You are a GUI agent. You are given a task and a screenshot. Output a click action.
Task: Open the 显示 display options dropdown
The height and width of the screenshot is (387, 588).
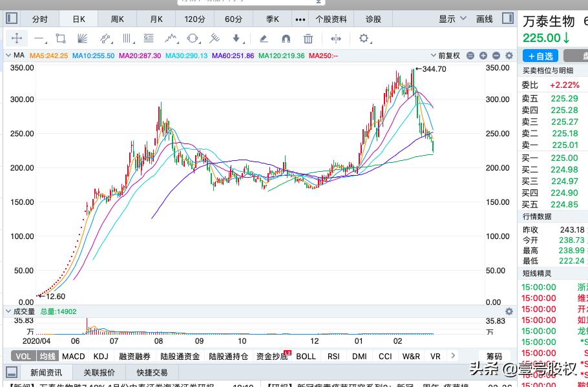point(449,18)
